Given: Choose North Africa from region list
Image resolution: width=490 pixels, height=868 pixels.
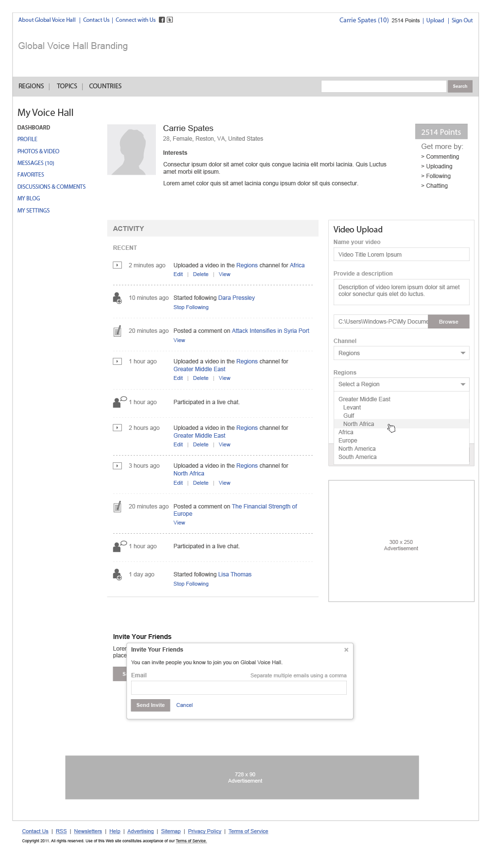Looking at the screenshot, I should pyautogui.click(x=359, y=424).
